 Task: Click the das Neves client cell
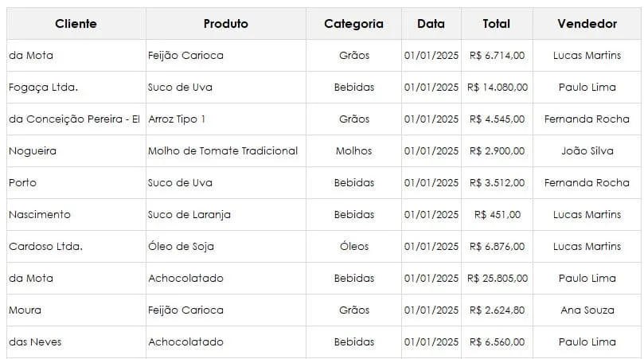click(x=76, y=341)
